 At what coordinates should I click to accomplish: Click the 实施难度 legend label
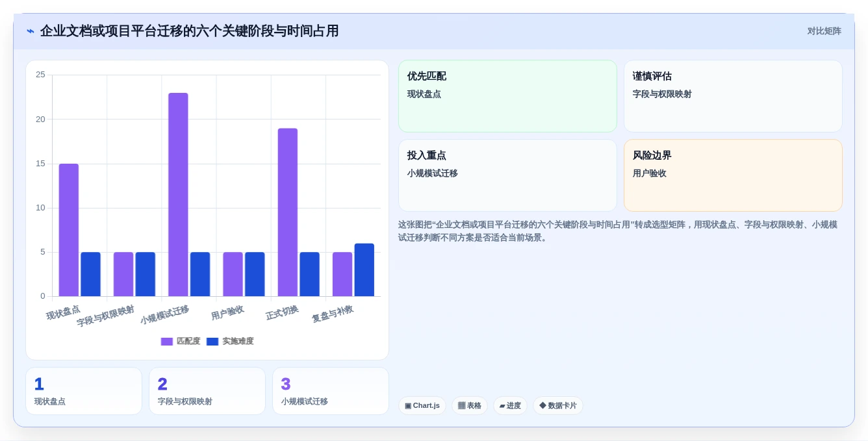pyautogui.click(x=238, y=342)
